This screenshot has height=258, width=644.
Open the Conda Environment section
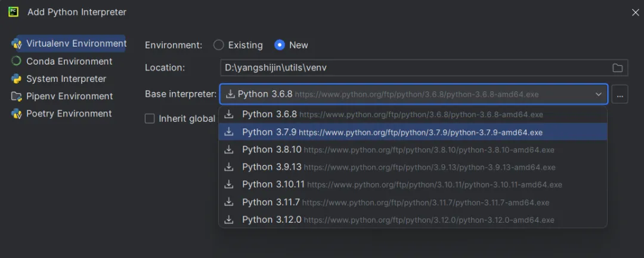coord(69,62)
